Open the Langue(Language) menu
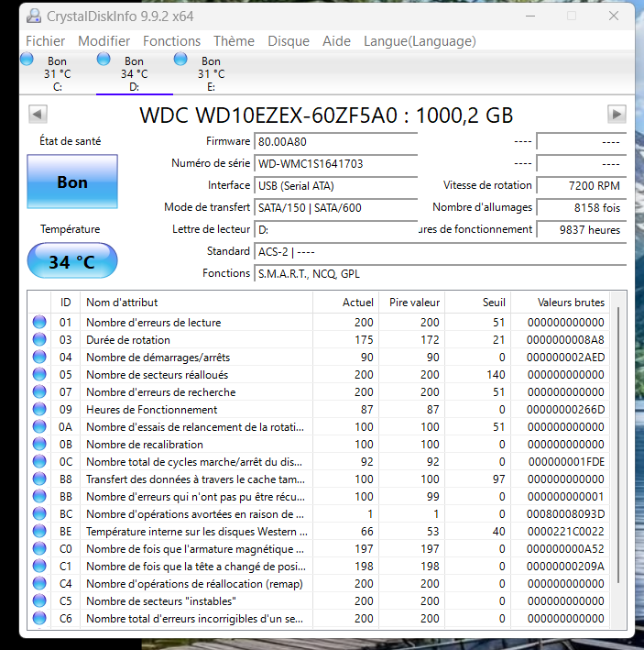 click(420, 41)
